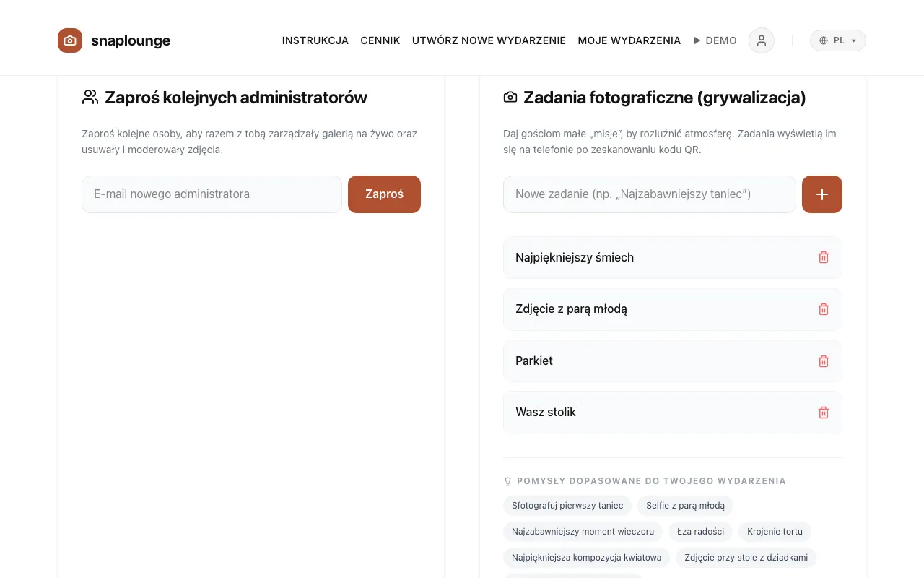Image resolution: width=924 pixels, height=578 pixels.
Task: Open MOJE WYDARZENIA from the navigation
Action: click(x=629, y=40)
